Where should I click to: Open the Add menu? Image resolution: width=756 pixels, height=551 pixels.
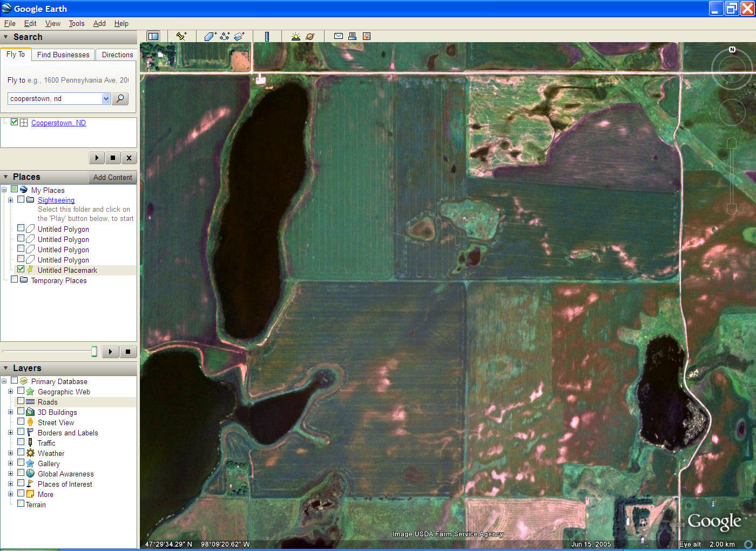pyautogui.click(x=99, y=23)
